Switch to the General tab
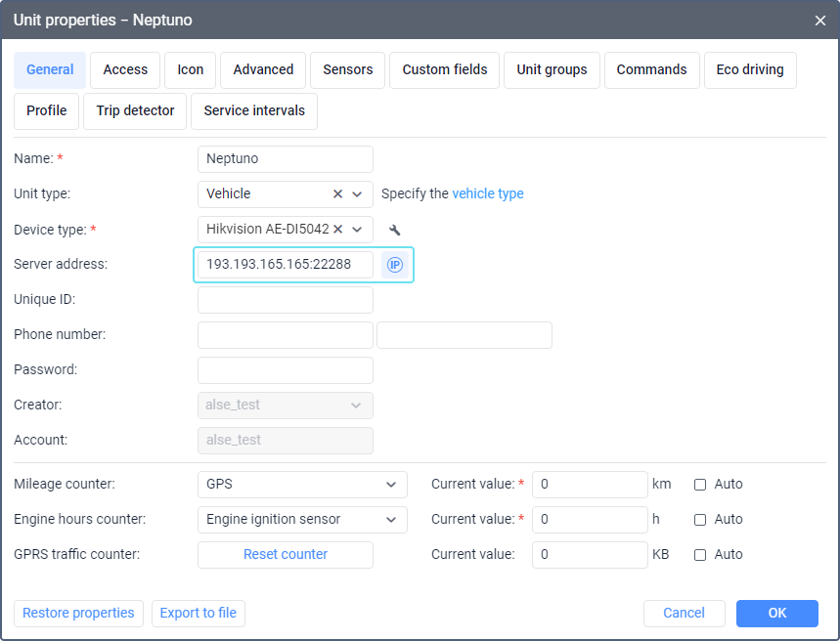 [50, 70]
